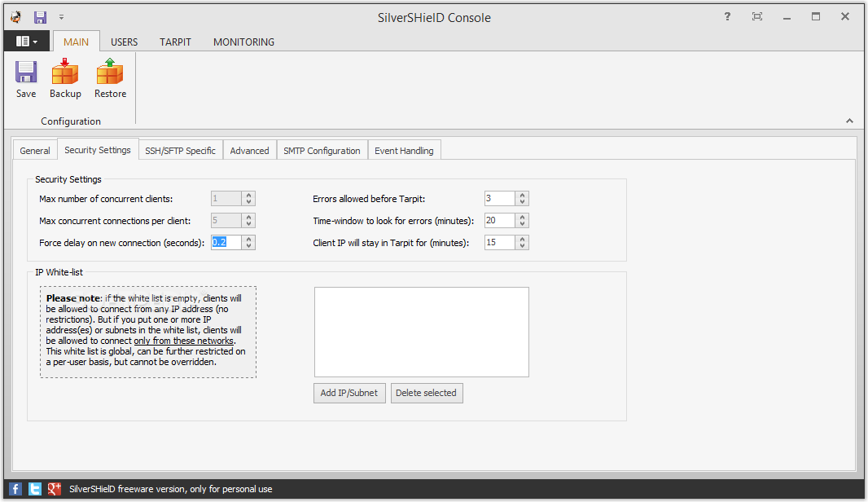This screenshot has width=868, height=502.
Task: Open the Google Plus icon in status bar
Action: pos(55,489)
